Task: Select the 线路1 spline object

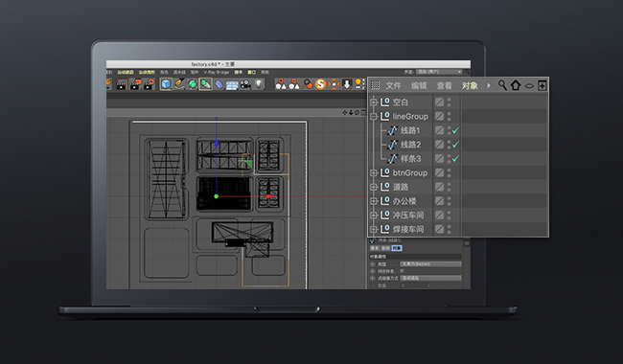Action: coord(410,130)
